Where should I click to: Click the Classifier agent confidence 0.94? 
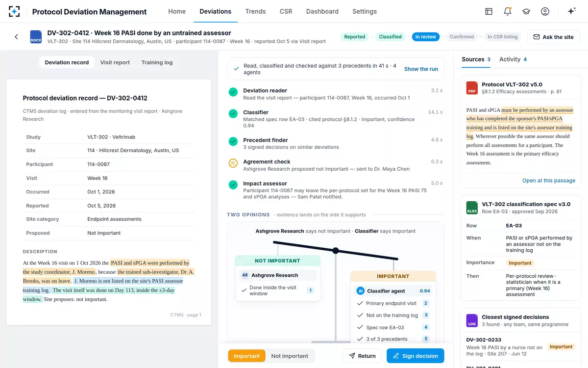tap(425, 291)
